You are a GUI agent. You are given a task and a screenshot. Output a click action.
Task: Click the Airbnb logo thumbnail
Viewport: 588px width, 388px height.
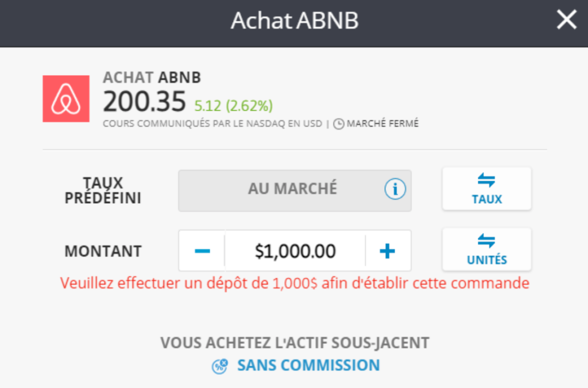[66, 99]
